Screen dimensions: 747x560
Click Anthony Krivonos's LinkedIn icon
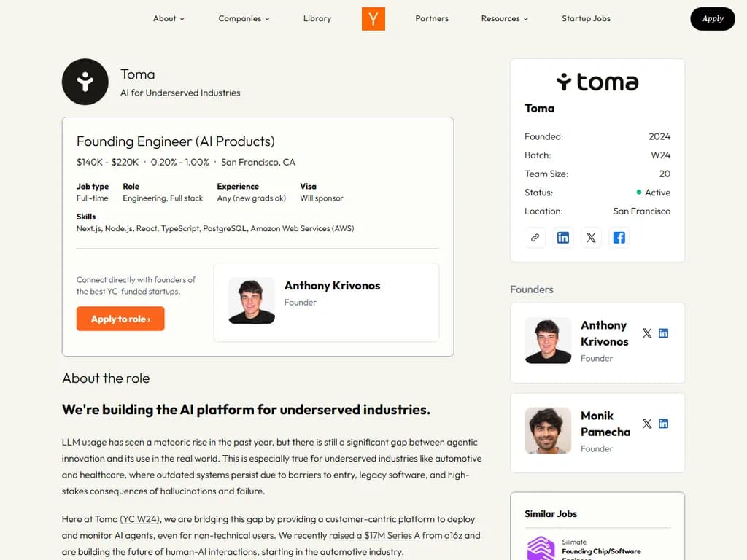pos(663,332)
